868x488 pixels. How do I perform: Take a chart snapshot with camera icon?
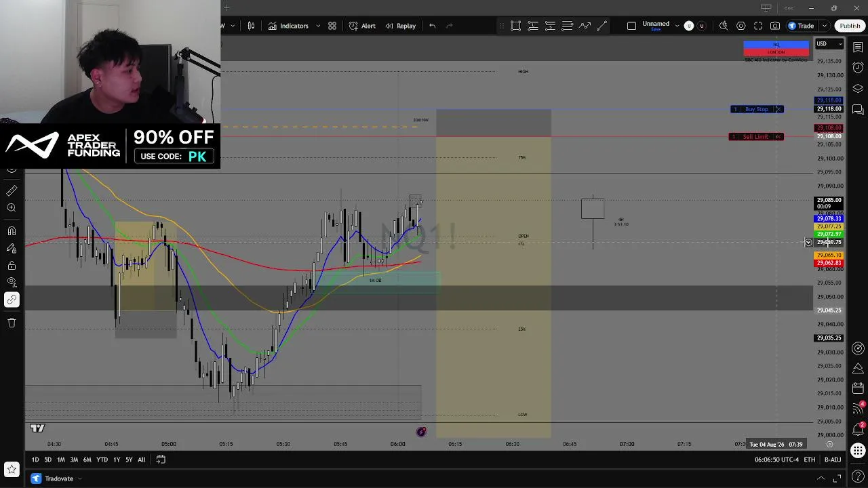point(775,26)
